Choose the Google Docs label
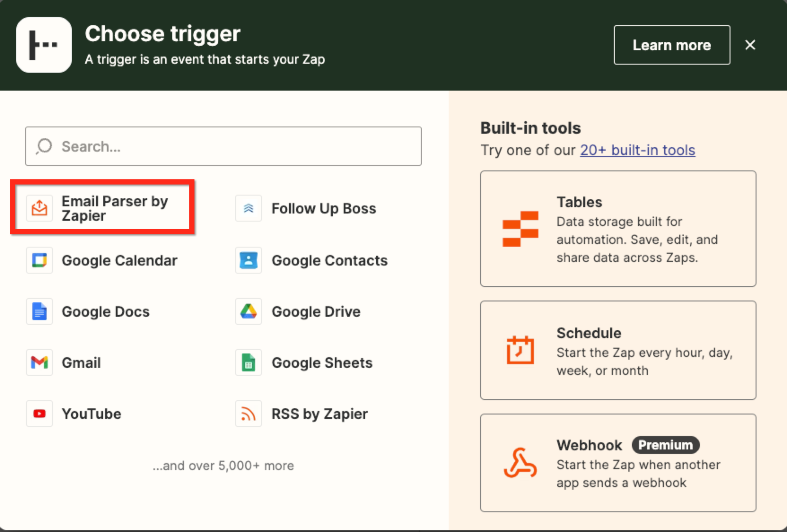This screenshot has height=532, width=787. coord(105,311)
